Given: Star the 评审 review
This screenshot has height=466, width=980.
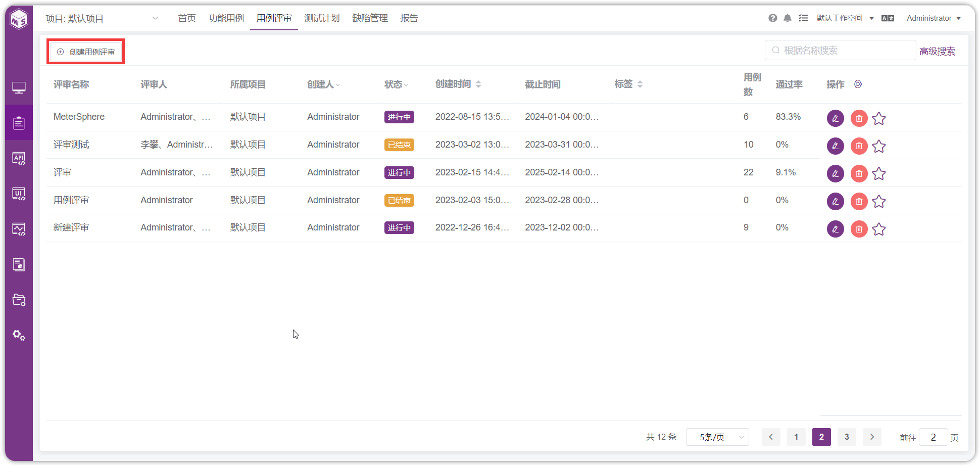Looking at the screenshot, I should pyautogui.click(x=879, y=173).
